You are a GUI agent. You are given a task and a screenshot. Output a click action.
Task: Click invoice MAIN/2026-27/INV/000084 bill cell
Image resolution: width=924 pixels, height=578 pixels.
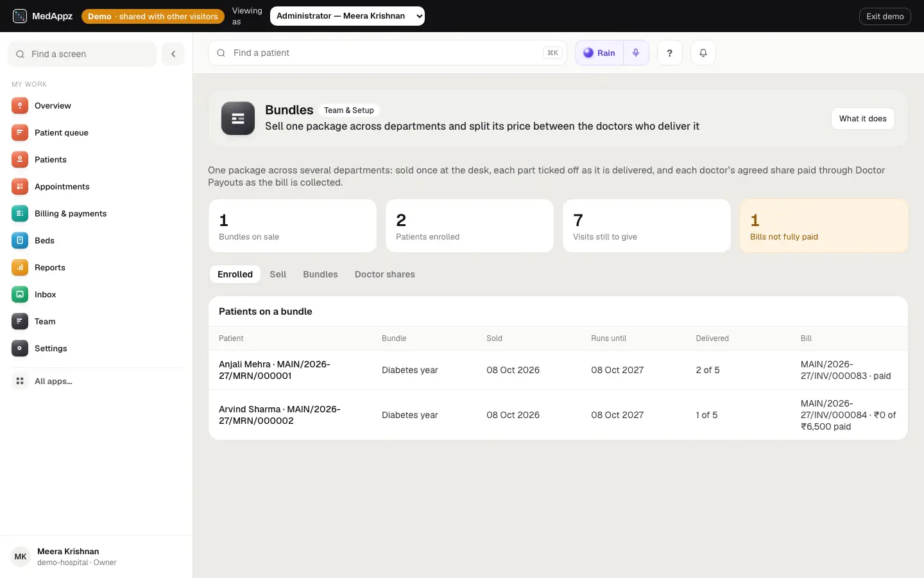(x=848, y=415)
